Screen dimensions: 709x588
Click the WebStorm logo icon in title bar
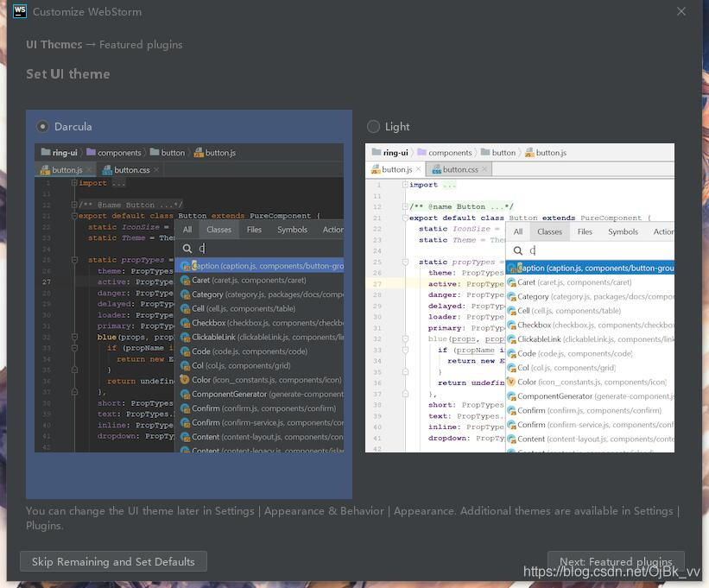pos(18,12)
